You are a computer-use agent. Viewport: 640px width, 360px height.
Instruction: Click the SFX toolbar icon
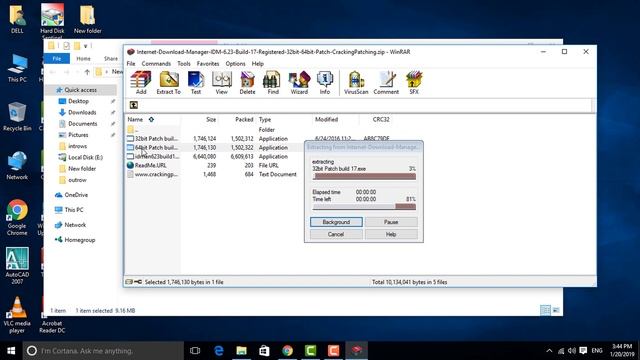[x=414, y=82]
